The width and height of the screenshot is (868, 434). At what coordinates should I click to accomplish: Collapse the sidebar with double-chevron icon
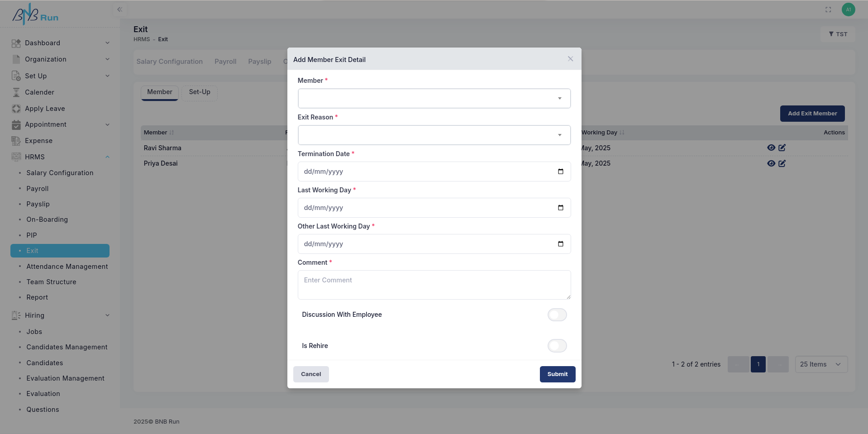coord(120,10)
